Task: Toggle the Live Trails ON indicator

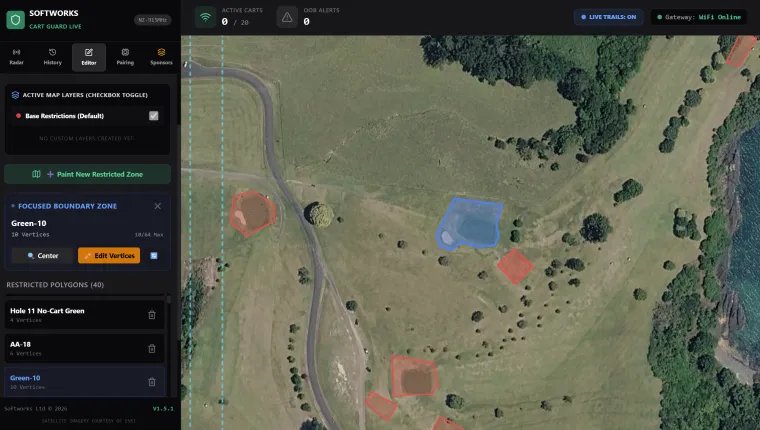Action: click(x=609, y=17)
